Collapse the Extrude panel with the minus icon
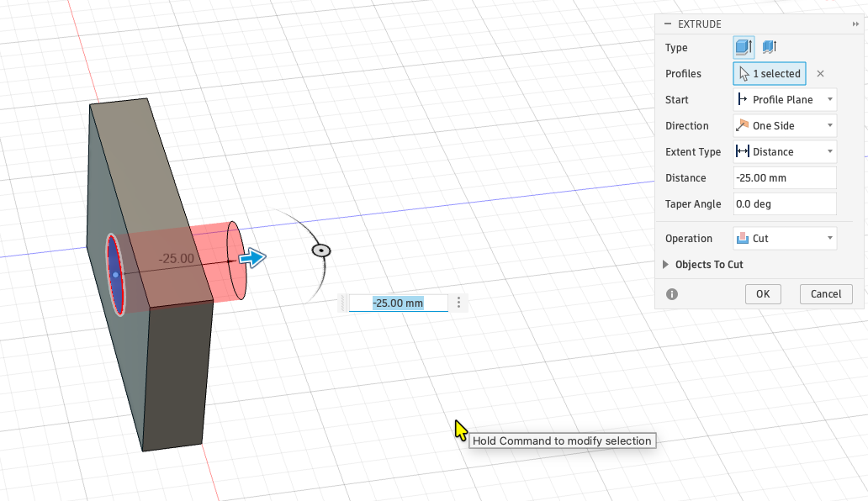 [x=668, y=24]
